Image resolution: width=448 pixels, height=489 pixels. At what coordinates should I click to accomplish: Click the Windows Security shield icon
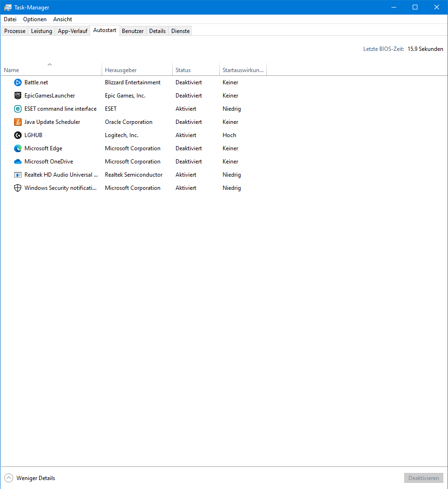coord(18,188)
